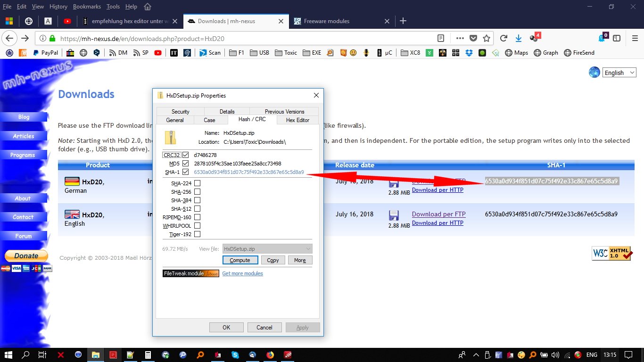Open a new tab with the plus button
Screen dimensions: 644x362
[x=403, y=21]
